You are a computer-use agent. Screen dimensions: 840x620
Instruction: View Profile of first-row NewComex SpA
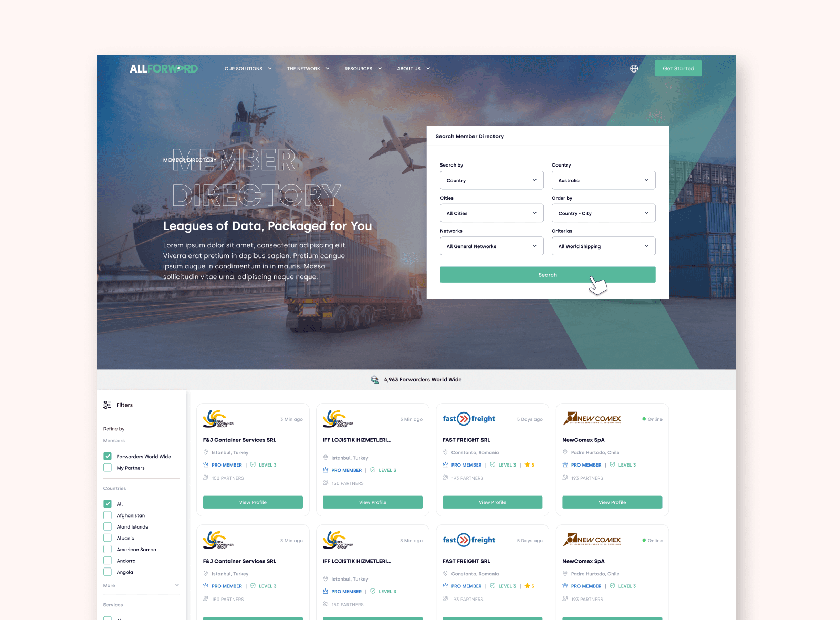click(612, 502)
